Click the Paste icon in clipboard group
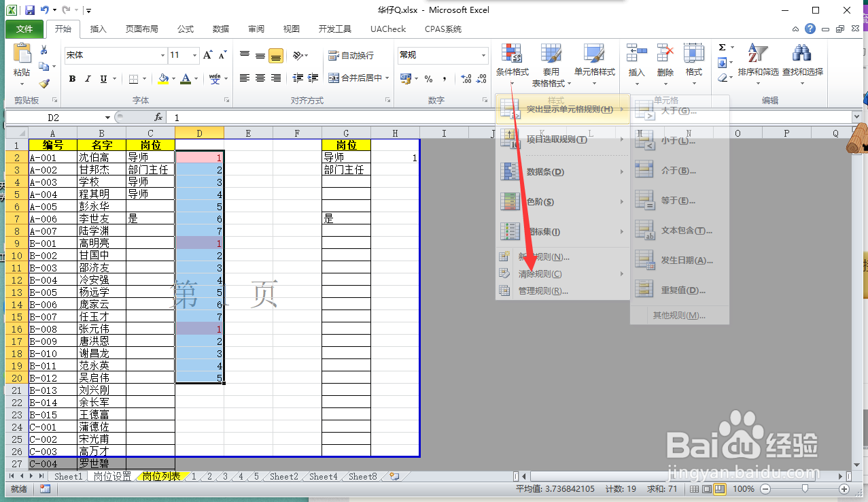The width and height of the screenshot is (868, 502). coord(21,53)
